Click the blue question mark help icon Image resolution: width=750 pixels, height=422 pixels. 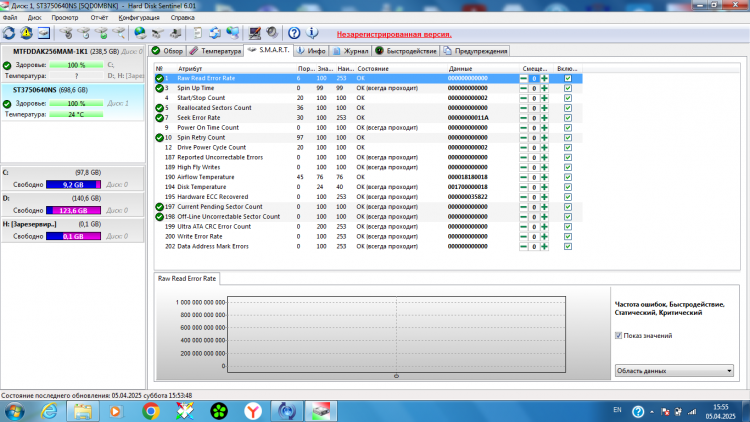[x=294, y=33]
